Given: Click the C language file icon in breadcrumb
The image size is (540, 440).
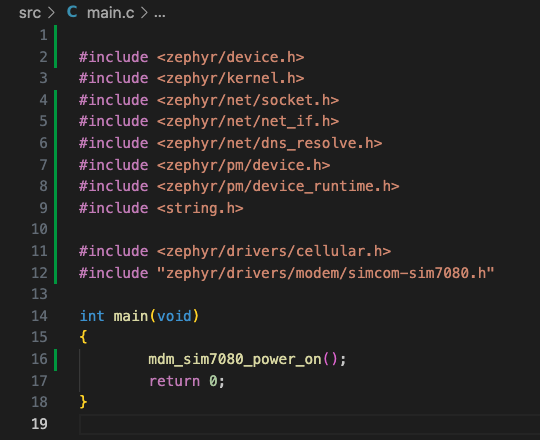Looking at the screenshot, I should (72, 12).
